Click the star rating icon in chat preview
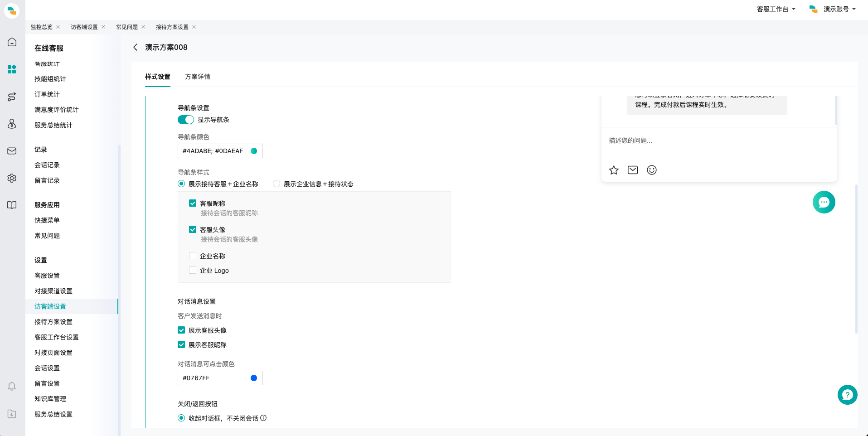The width and height of the screenshot is (868, 436). click(x=614, y=170)
